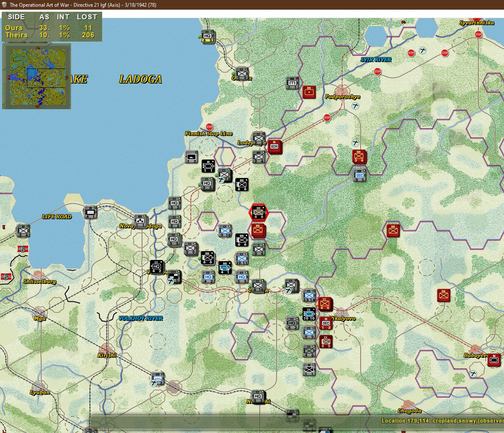Select the gray HQ unit rated 2-2

(x=174, y=222)
